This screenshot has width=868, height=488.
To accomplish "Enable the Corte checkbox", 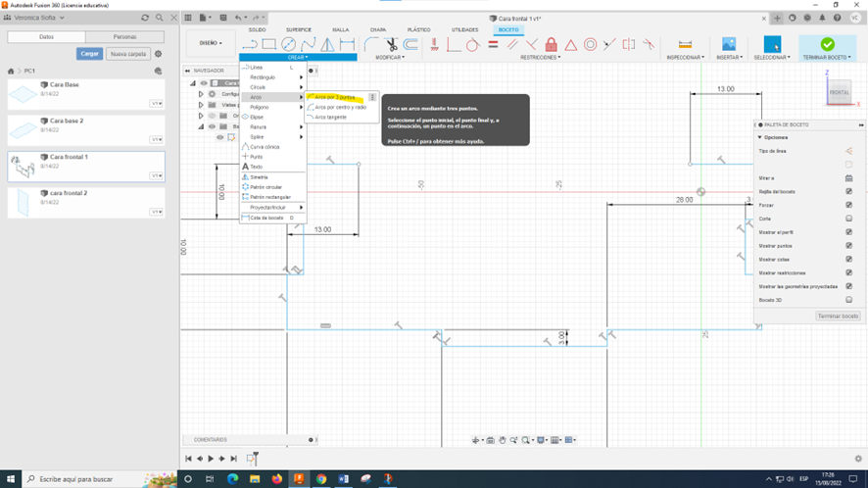I will coord(848,219).
